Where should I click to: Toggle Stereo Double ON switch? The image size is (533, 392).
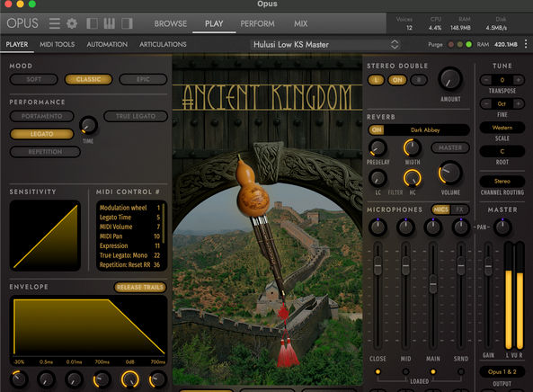pos(397,80)
